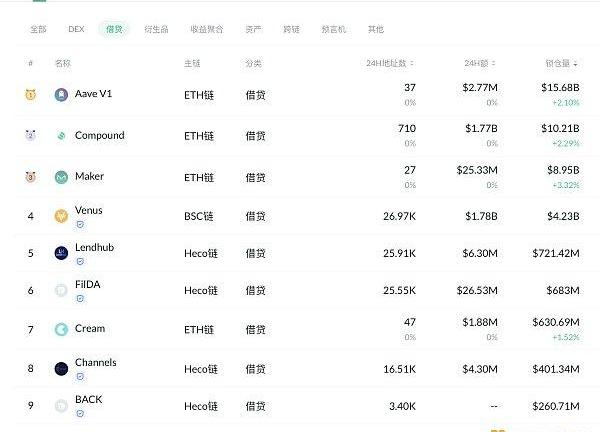Screen dimensions: 600x432
Task: Click the BACK row's Heco链 cell
Action: 200,405
